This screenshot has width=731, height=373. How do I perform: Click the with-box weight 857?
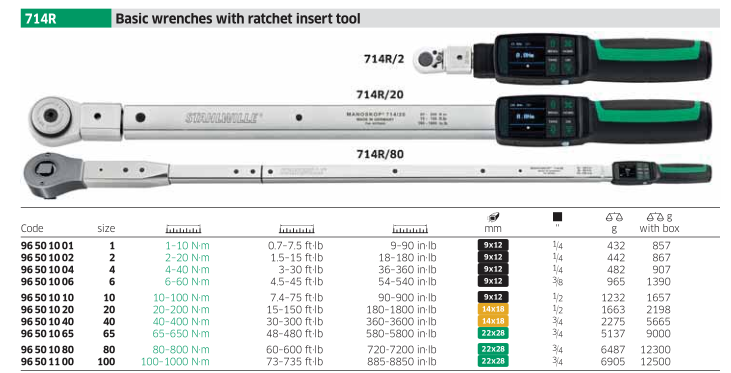point(661,246)
